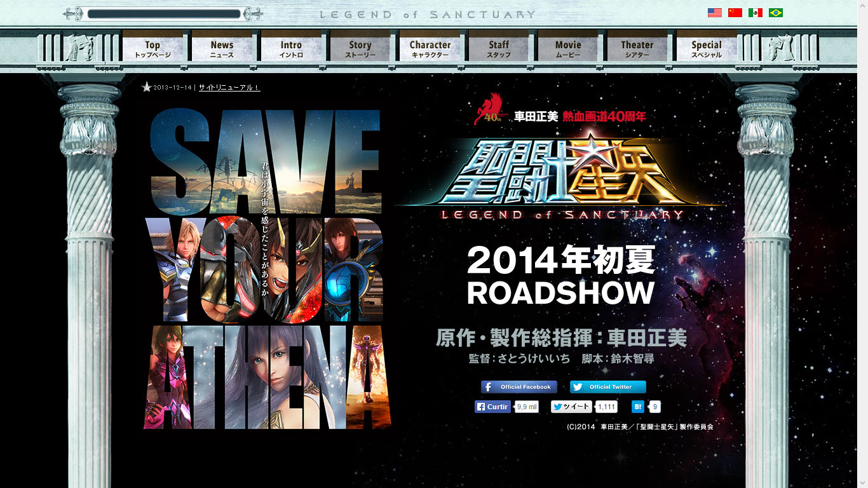
Task: Click the 脚本:鈴木智尋 screenplay credit
Action: coord(618,358)
